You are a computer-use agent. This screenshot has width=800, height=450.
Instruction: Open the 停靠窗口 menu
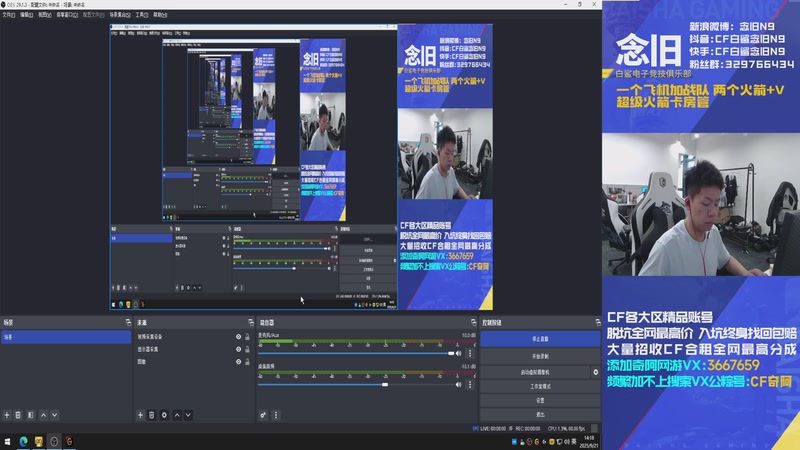67,15
